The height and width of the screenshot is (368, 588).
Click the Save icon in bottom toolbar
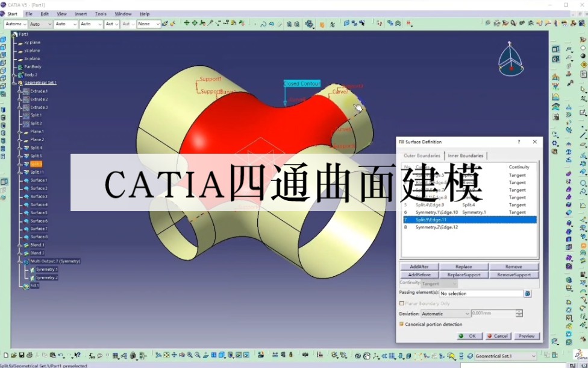click(x=21, y=355)
